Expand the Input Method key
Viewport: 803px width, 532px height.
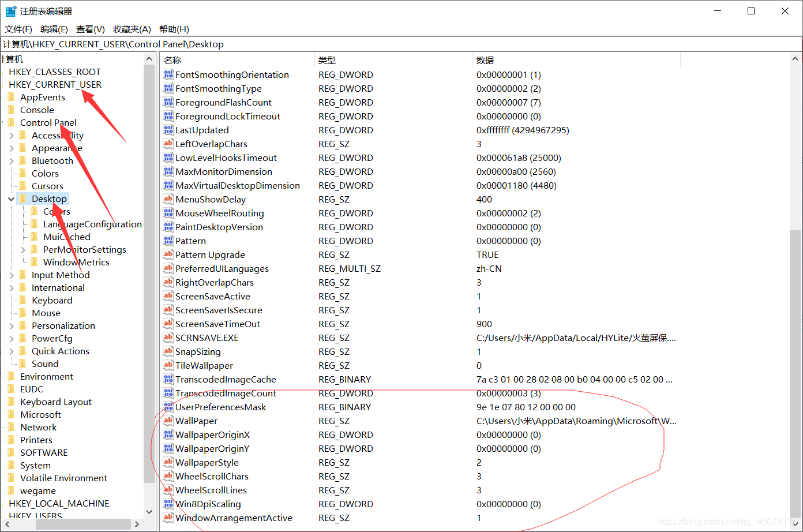[12, 275]
